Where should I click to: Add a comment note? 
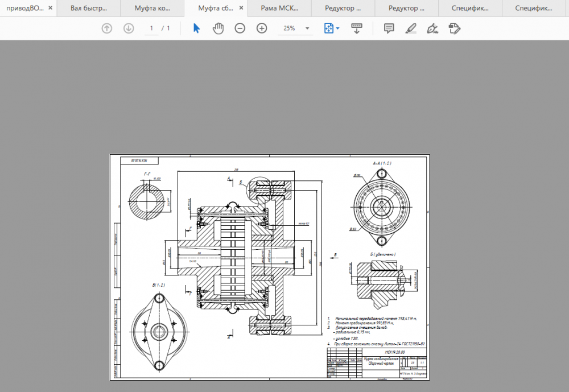point(389,28)
